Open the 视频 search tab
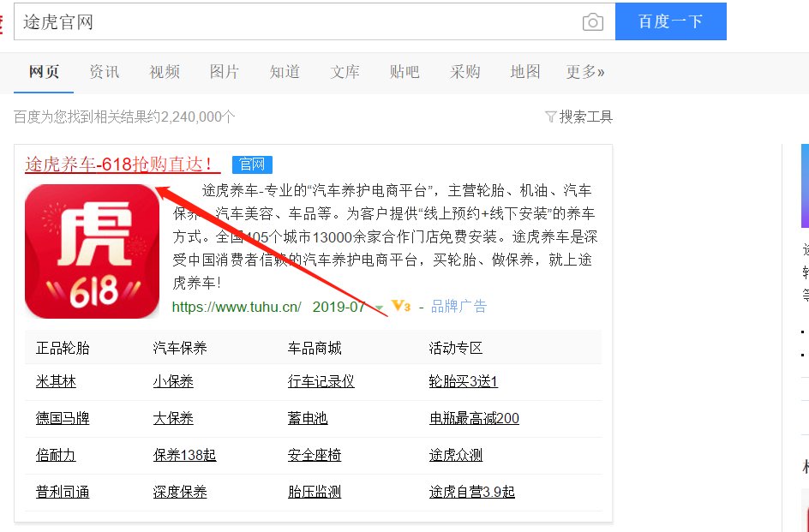809x532 pixels. point(165,72)
